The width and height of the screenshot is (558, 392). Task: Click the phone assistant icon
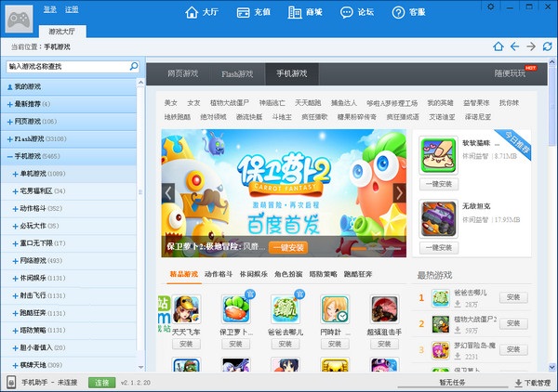pyautogui.click(x=11, y=383)
